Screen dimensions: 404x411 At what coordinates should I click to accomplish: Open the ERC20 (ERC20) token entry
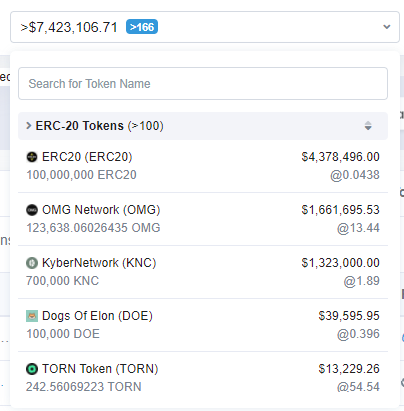click(203, 166)
